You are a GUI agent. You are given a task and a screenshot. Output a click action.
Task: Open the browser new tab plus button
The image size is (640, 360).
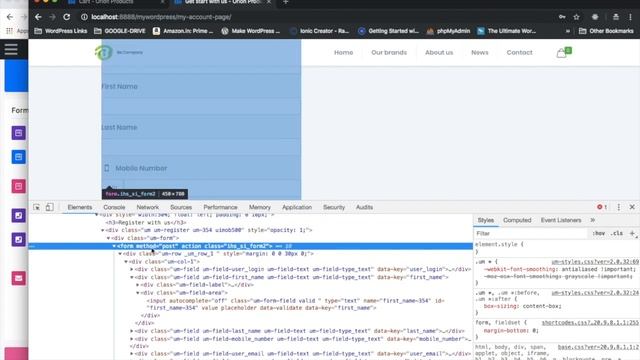pyautogui.click(x=286, y=2)
